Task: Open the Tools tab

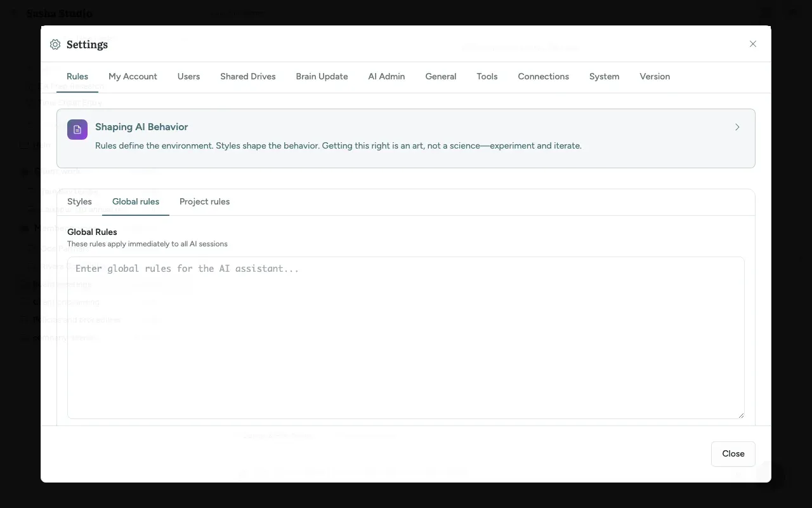Action: tap(487, 76)
